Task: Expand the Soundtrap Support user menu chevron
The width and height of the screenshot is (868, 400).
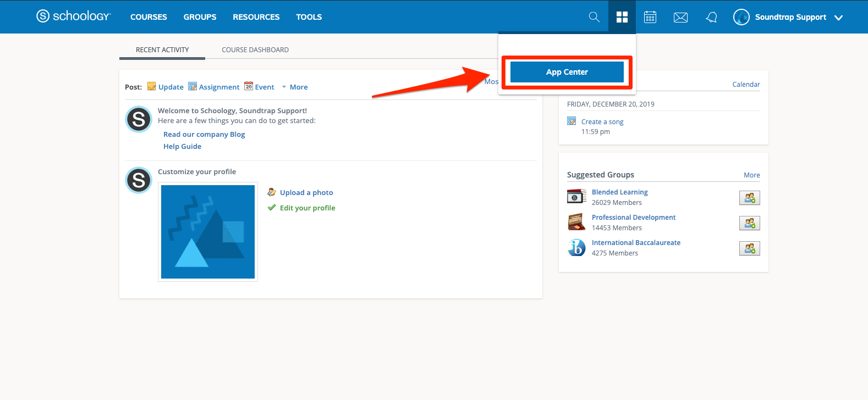Action: [x=838, y=18]
